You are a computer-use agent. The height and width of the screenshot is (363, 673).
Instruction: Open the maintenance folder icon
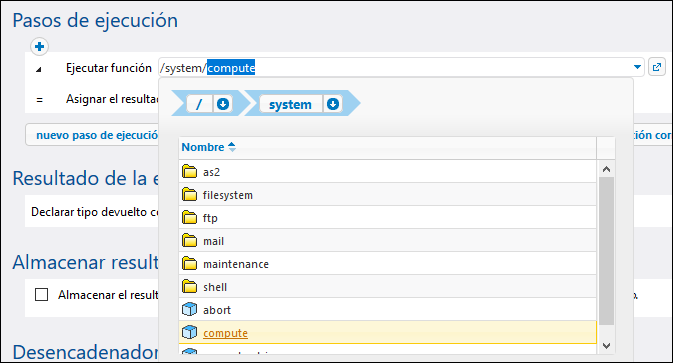point(189,263)
